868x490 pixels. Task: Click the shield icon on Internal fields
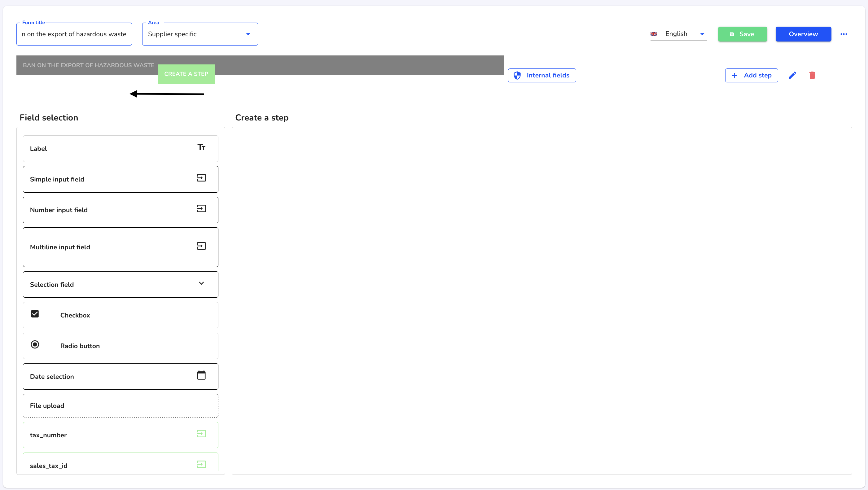pyautogui.click(x=517, y=75)
